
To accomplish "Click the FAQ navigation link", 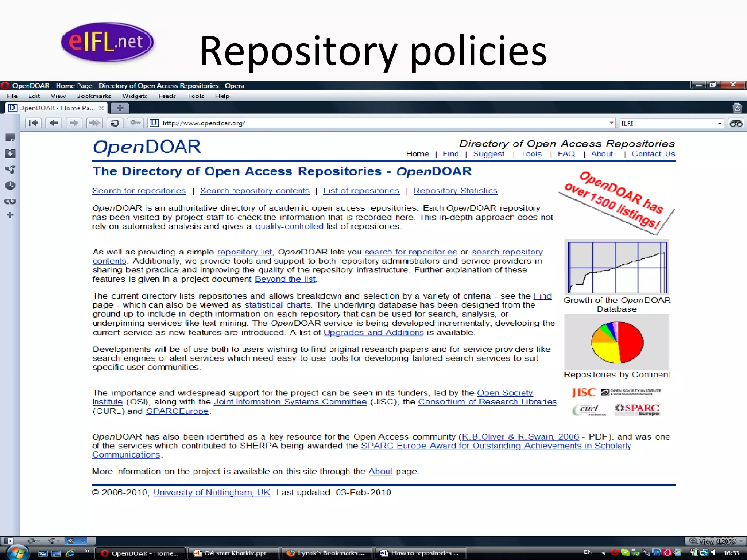I will tap(566, 154).
